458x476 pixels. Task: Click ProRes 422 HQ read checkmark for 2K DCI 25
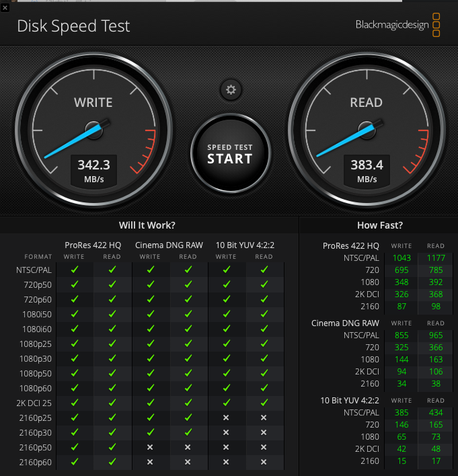[112, 403]
